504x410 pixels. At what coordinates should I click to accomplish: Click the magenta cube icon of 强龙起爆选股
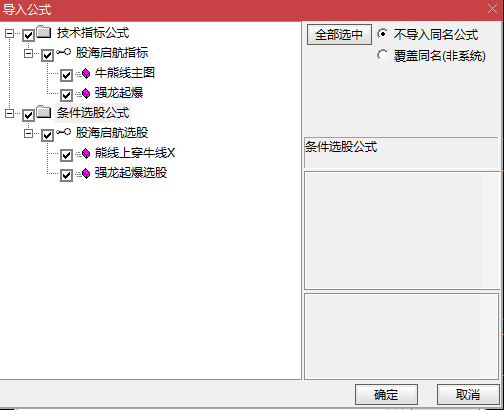click(86, 174)
